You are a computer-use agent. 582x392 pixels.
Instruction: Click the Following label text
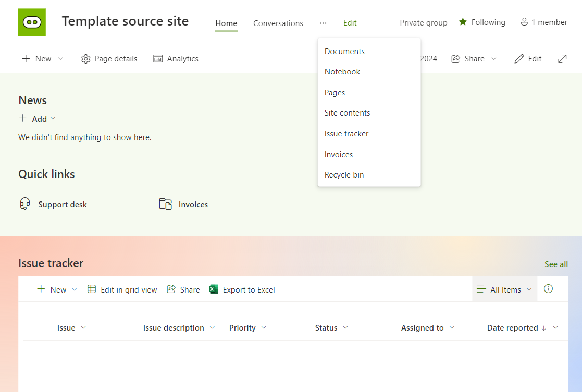pyautogui.click(x=488, y=22)
